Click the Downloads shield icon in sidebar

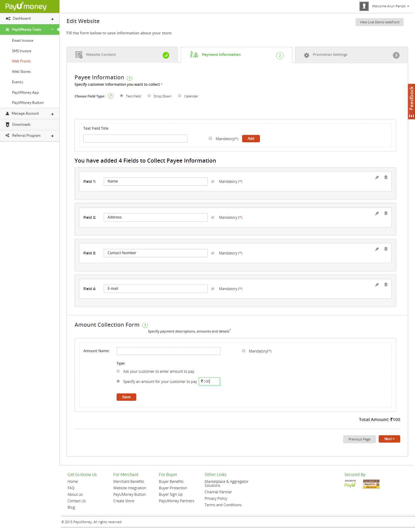pyautogui.click(x=8, y=124)
